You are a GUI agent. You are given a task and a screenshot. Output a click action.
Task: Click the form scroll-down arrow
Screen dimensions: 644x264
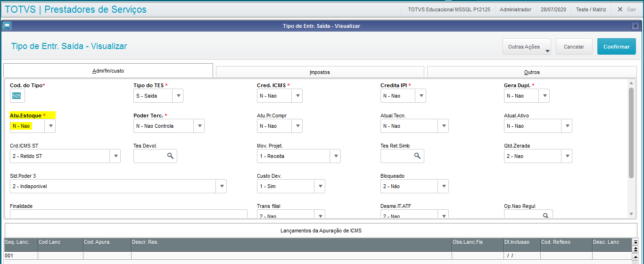click(x=631, y=214)
